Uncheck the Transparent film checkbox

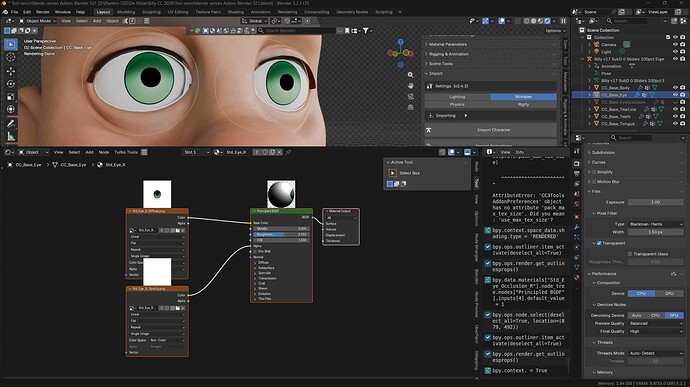pyautogui.click(x=599, y=243)
